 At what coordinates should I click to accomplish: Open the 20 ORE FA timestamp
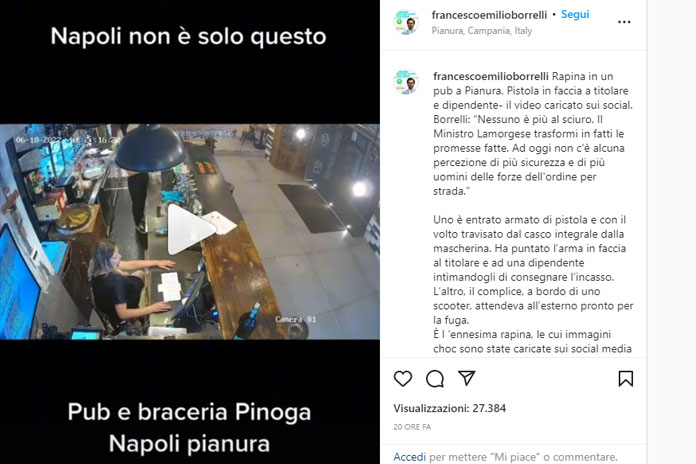tap(412, 427)
